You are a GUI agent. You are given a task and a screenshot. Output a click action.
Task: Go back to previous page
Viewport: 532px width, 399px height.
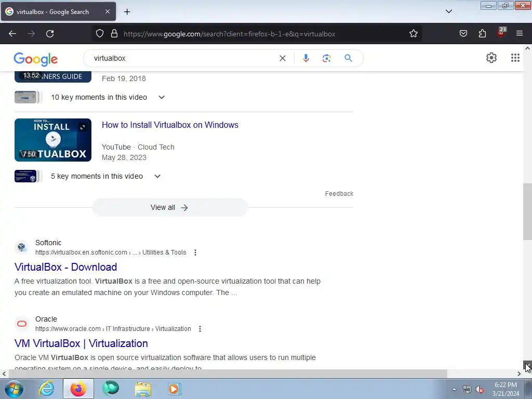12,34
